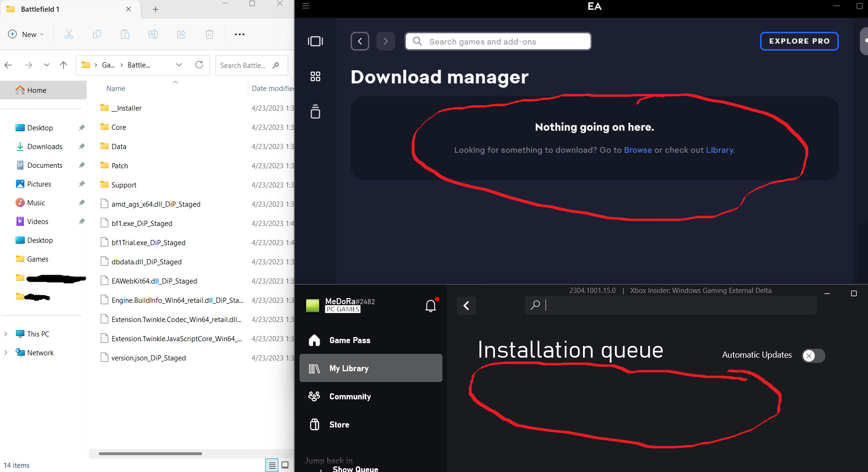Screen dimensions: 868x472
Task: Switch to details view layout in Explorer
Action: (x=272, y=465)
